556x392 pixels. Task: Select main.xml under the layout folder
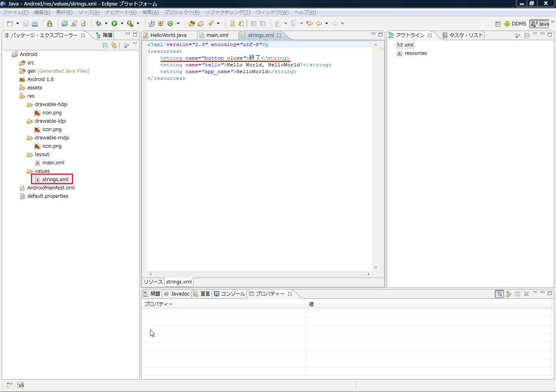50,163
